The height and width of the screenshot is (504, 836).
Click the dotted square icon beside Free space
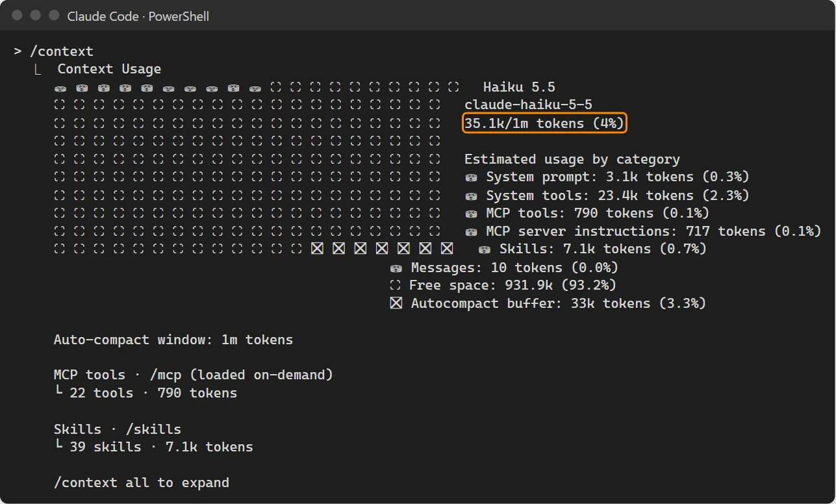pos(396,285)
